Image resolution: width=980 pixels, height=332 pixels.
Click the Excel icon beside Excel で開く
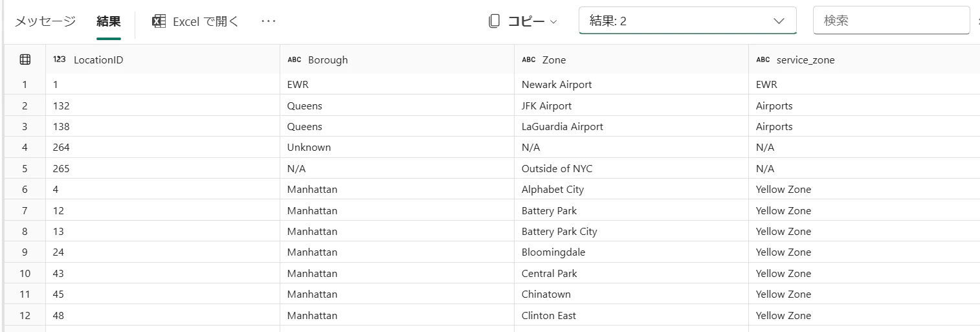pos(159,21)
